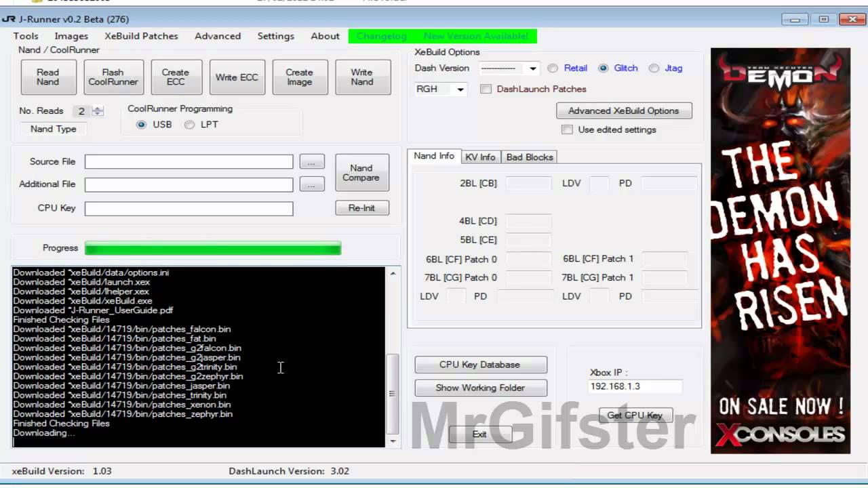Enable DashLaunch Patches checkbox
Image resolution: width=868 pixels, height=488 pixels.
(486, 89)
